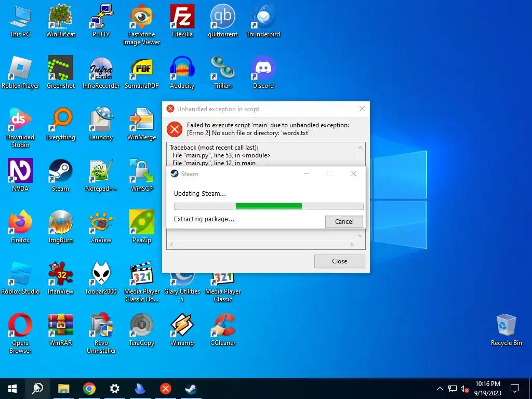The image size is (532, 399).
Task: Select the Glary Utilities 5 shortcut
Action: [182, 287]
